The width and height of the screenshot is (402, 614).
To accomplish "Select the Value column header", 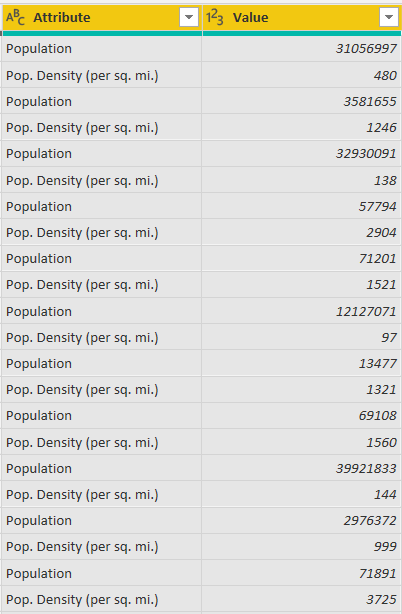I will tap(302, 18).
